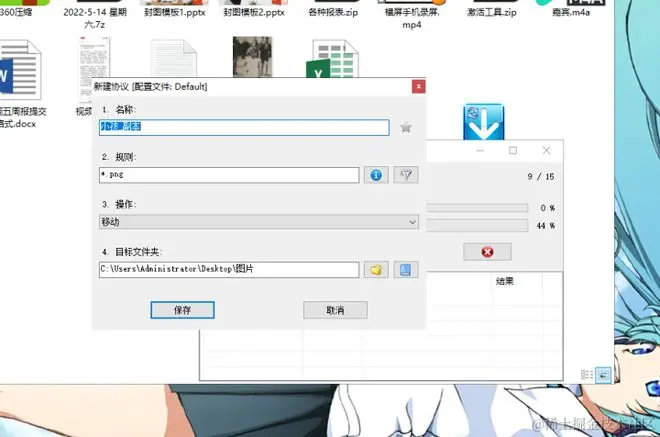660x437 pixels.
Task: Maximize the background progress window
Action: coord(513,150)
